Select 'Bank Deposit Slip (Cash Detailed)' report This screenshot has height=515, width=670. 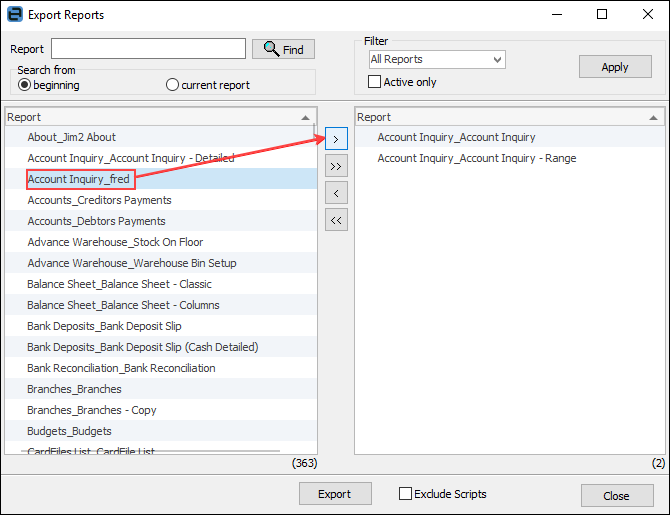[x=161, y=346]
